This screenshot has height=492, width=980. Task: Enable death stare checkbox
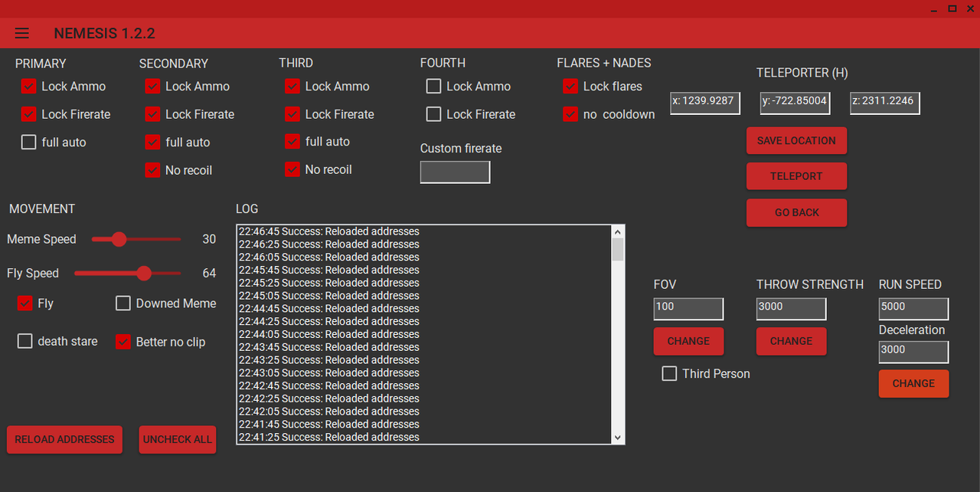pyautogui.click(x=24, y=341)
